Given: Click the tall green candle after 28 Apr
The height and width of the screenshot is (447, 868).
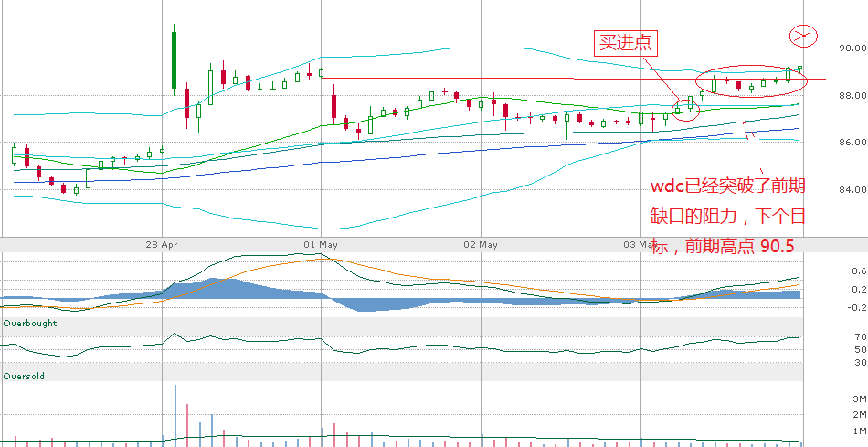Looking at the screenshot, I should 174,60.
